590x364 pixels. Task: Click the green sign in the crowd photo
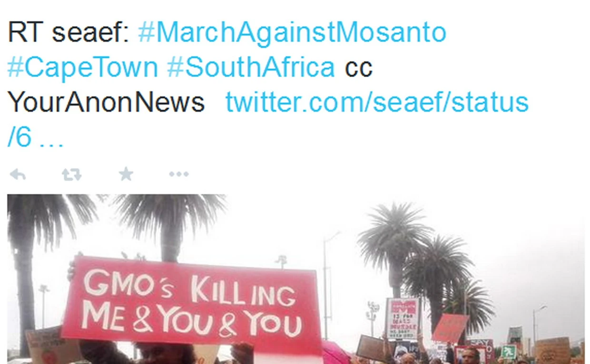click(509, 352)
